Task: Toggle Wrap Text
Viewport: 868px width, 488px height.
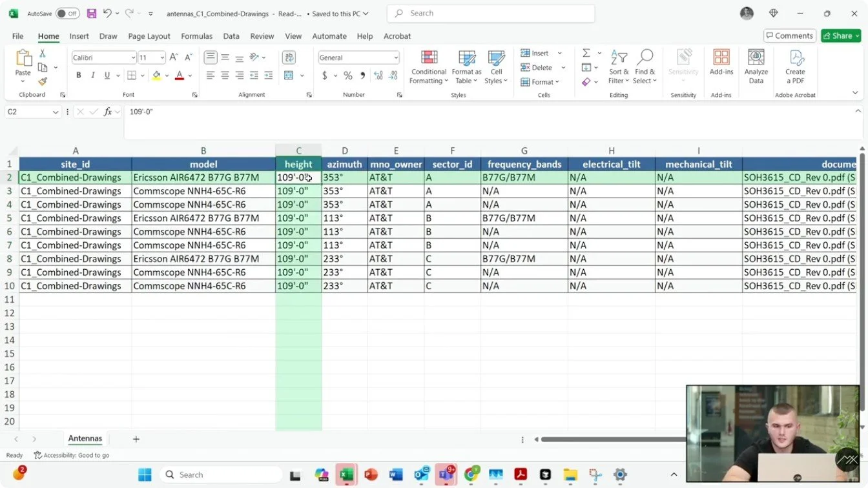Action: click(x=289, y=57)
